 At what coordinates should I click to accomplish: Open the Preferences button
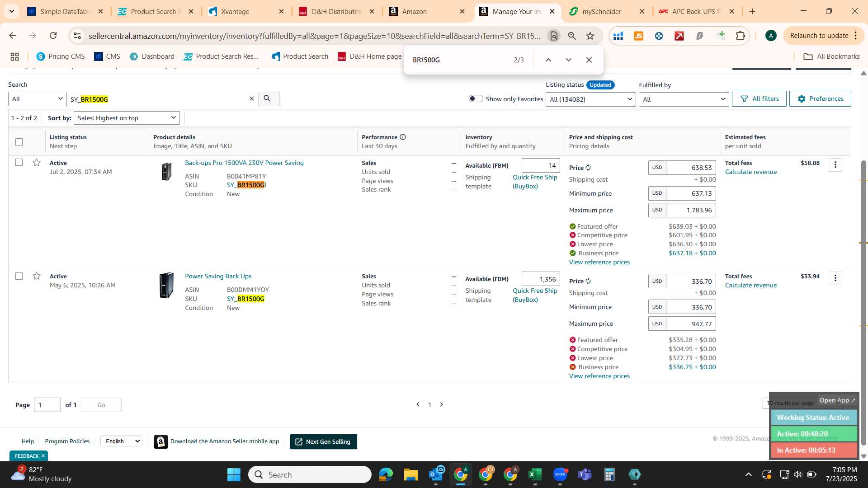820,99
